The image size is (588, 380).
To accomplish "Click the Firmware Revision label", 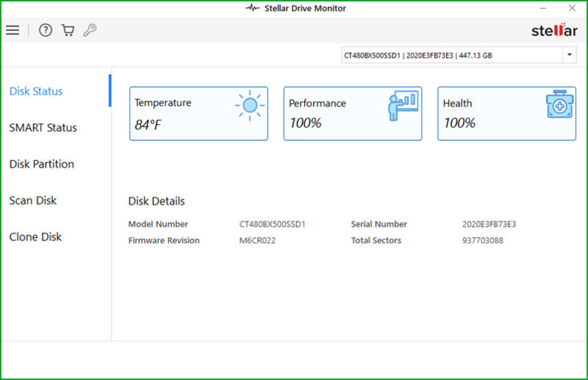I will coord(164,240).
